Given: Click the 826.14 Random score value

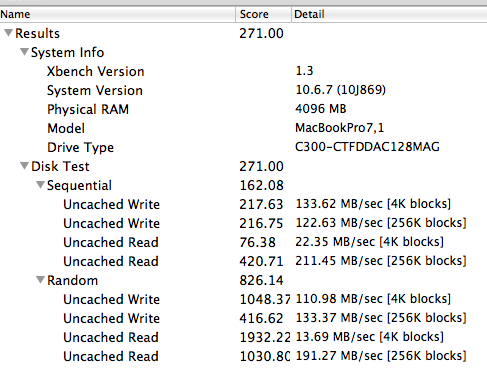Looking at the screenshot, I should coord(261,280).
